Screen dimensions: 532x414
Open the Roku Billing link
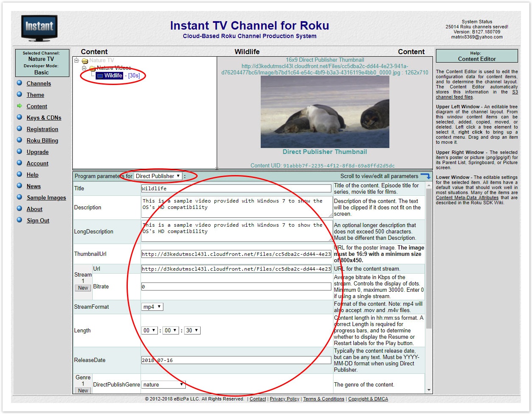(42, 140)
